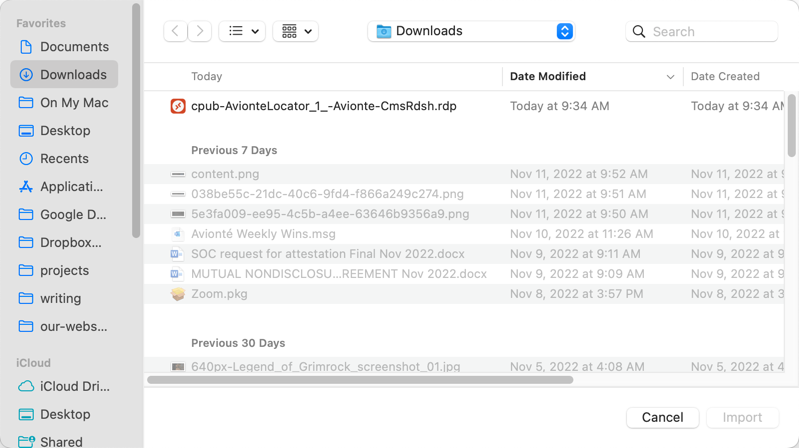
Task: Select the Dropbox folder in the sidebar
Action: (70, 243)
